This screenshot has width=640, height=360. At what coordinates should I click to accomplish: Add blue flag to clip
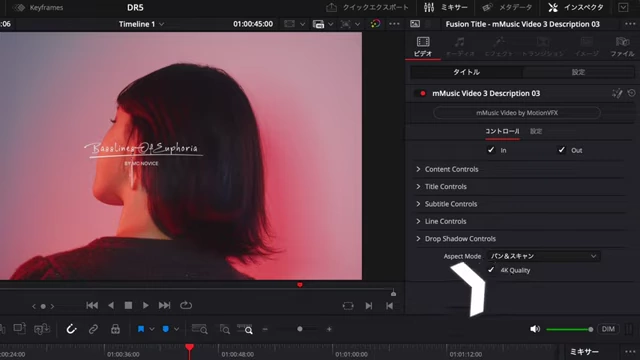coord(141,329)
